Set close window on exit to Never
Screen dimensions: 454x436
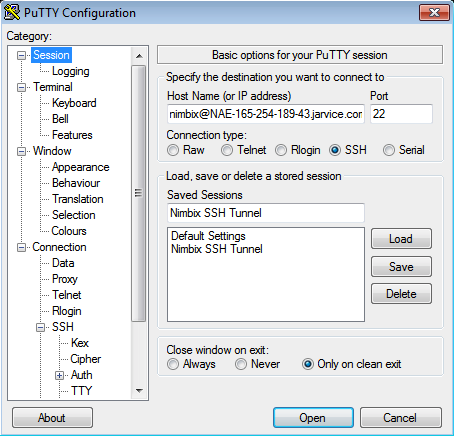coord(241,364)
